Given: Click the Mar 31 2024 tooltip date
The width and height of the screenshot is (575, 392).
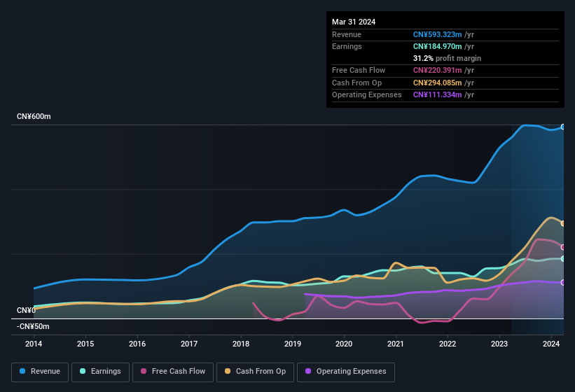Looking at the screenshot, I should tap(354, 22).
